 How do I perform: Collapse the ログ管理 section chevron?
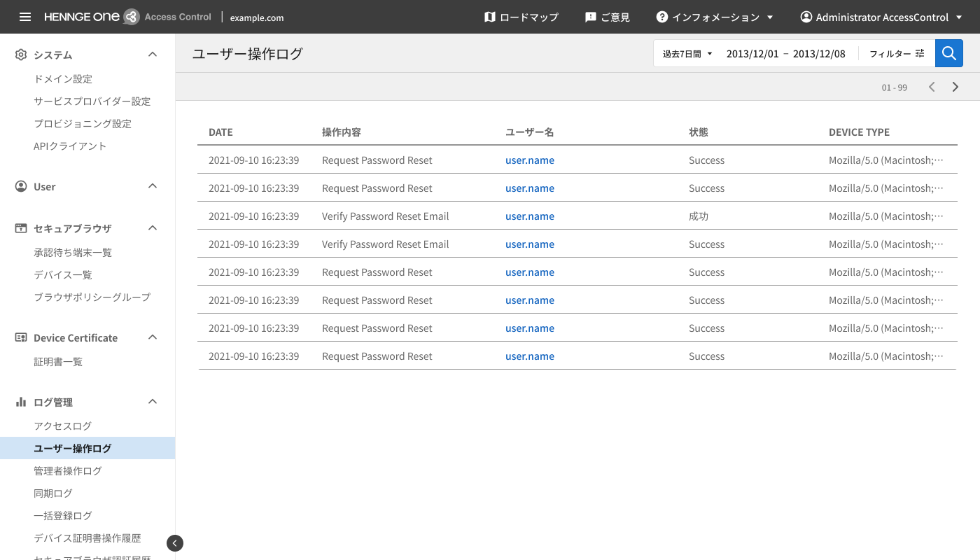point(153,402)
